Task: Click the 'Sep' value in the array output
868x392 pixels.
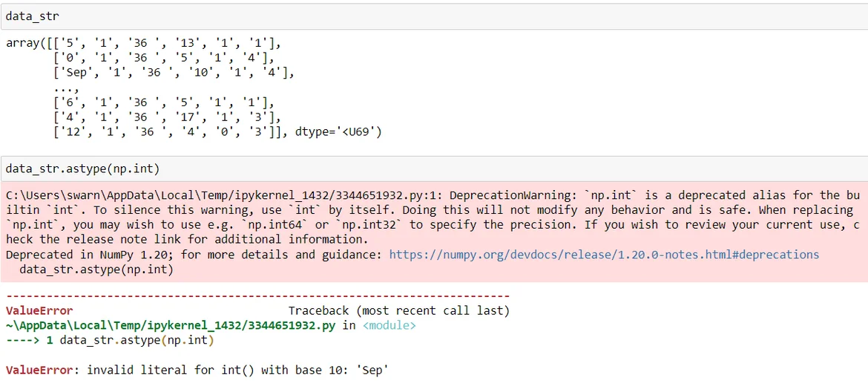Action: (x=70, y=73)
